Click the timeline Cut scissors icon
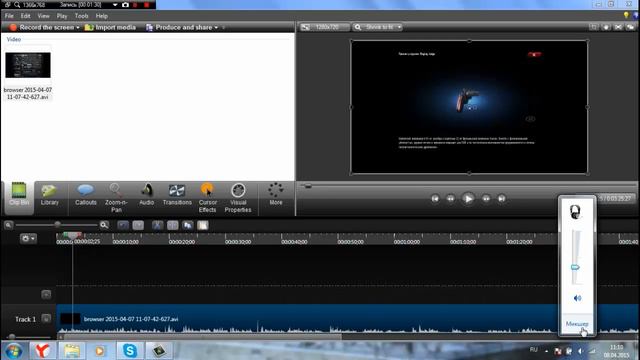 158,225
